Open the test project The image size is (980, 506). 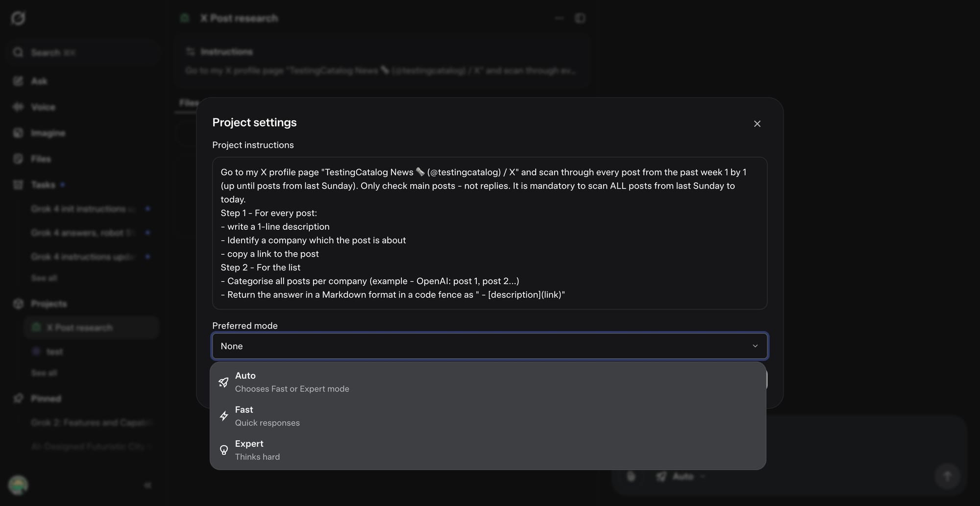[x=54, y=352]
